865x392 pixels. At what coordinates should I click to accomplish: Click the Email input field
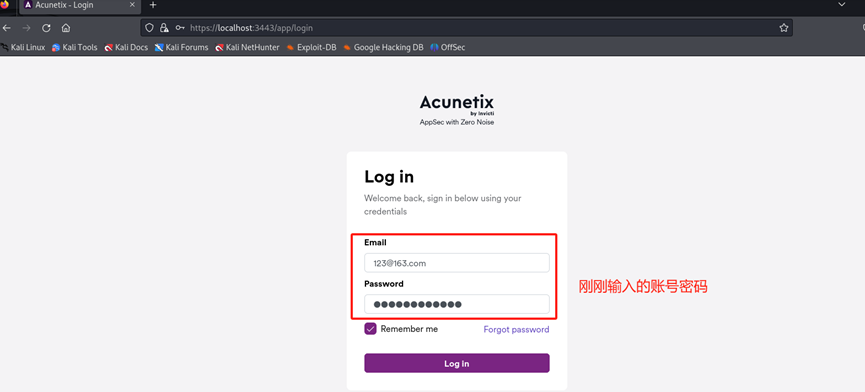(x=457, y=263)
